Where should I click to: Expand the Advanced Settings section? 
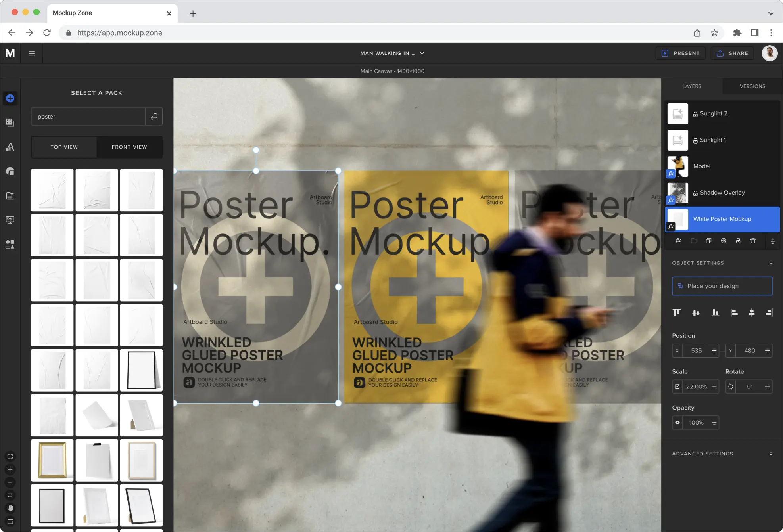coord(771,454)
